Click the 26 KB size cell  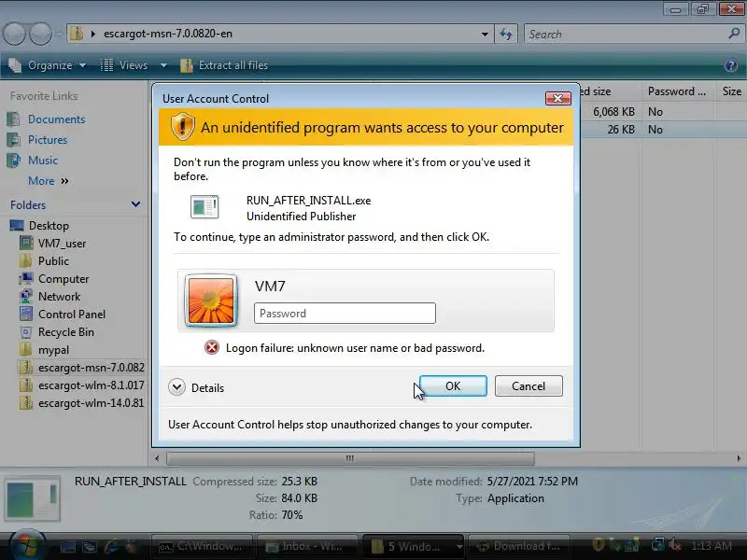pyautogui.click(x=621, y=129)
